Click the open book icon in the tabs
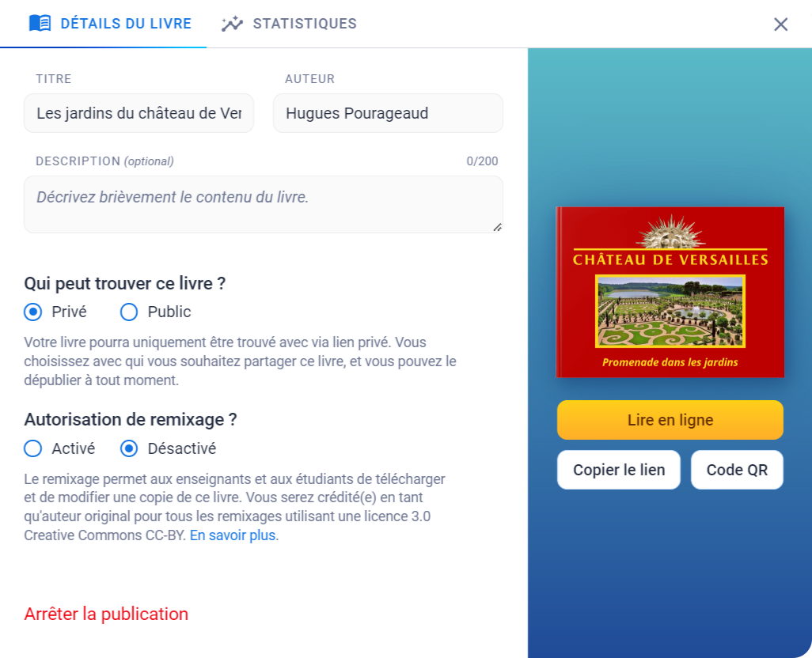812x658 pixels. pos(40,23)
